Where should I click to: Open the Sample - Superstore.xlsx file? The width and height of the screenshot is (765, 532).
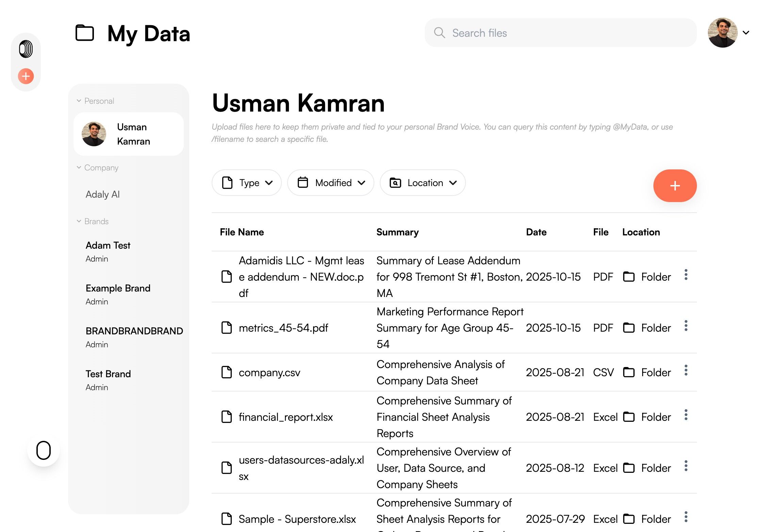[297, 519]
